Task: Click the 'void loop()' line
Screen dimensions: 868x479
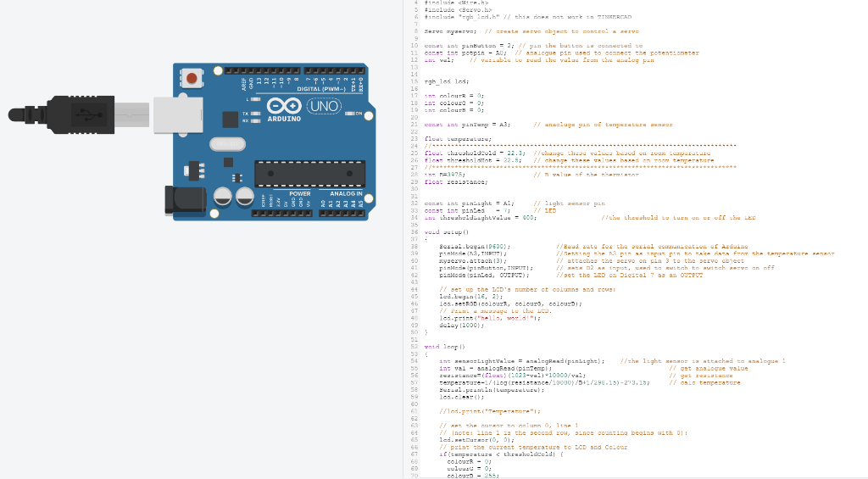Action: coord(444,347)
